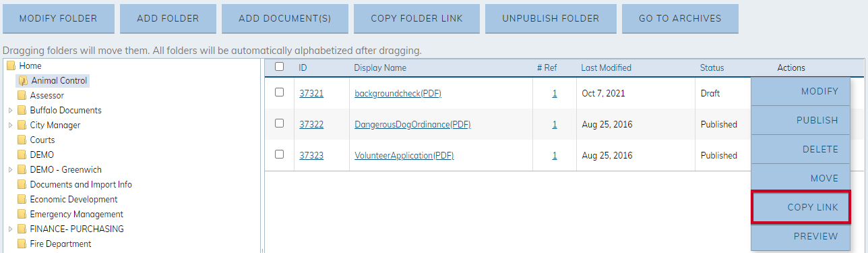868x253 pixels.
Task: Tick the DangerousDogOrdinance row checkbox
Action: pyautogui.click(x=280, y=123)
